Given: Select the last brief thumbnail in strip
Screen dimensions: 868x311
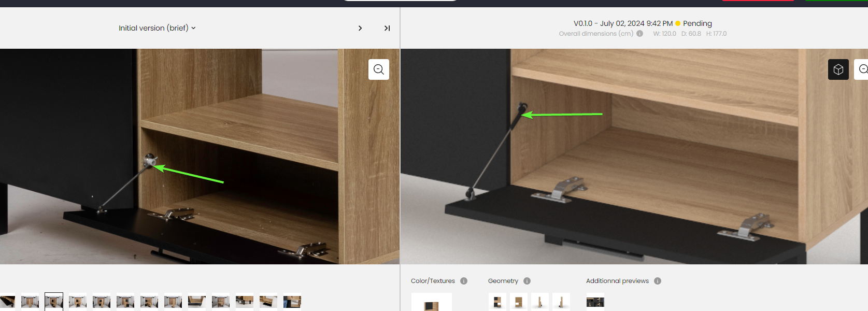Looking at the screenshot, I should [x=292, y=302].
